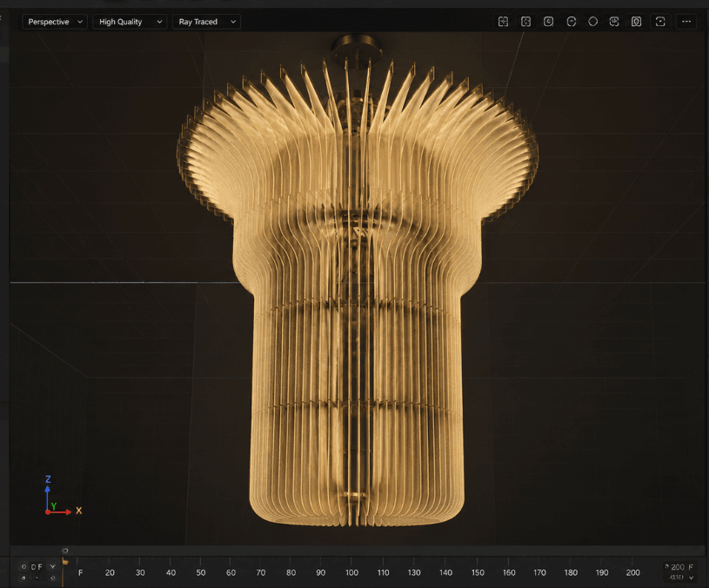Expand the chevron next to the 0 F field

tap(53, 566)
